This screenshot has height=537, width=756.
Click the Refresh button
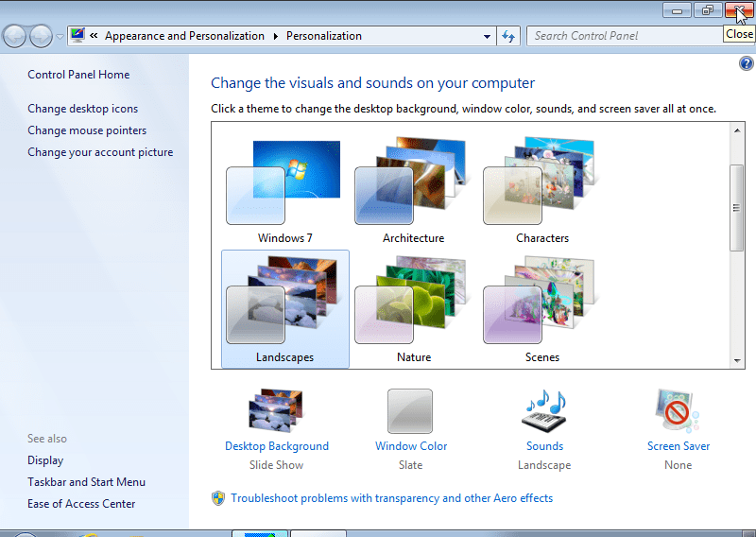pyautogui.click(x=508, y=36)
